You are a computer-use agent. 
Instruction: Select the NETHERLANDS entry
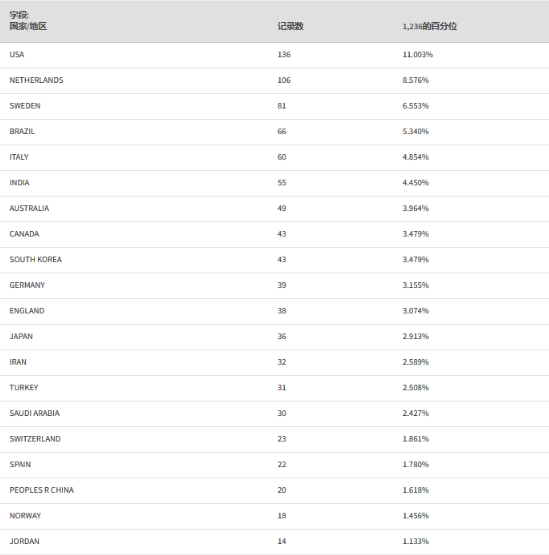tap(36, 80)
